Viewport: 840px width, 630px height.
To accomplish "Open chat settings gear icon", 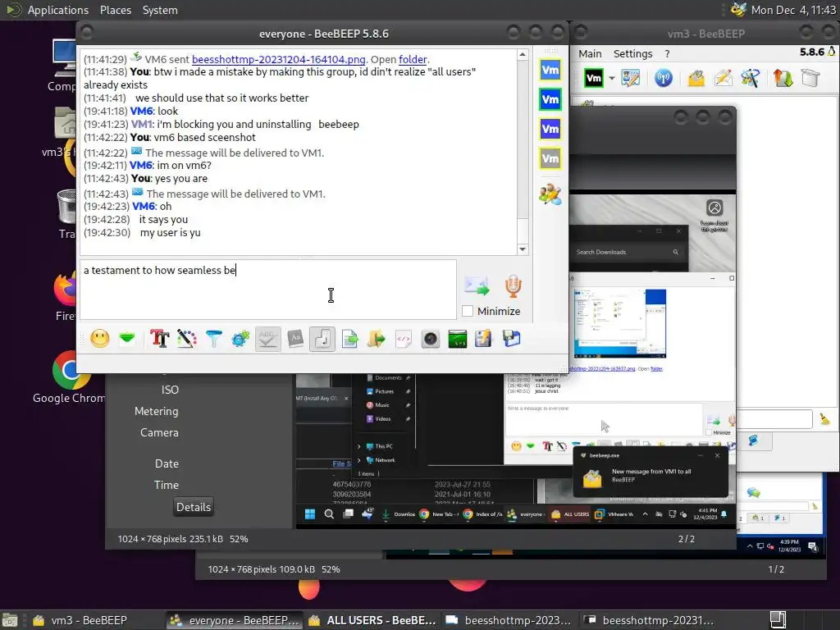I will (240, 339).
